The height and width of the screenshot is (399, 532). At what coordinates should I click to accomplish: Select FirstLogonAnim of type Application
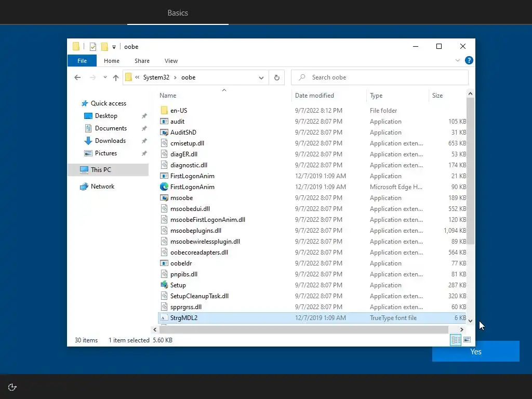pyautogui.click(x=192, y=176)
